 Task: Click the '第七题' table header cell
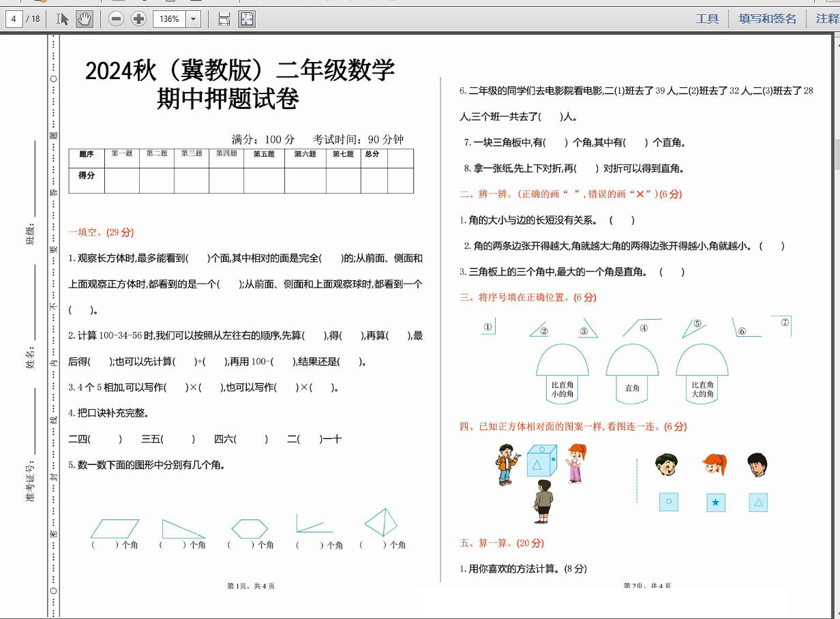pyautogui.click(x=344, y=158)
